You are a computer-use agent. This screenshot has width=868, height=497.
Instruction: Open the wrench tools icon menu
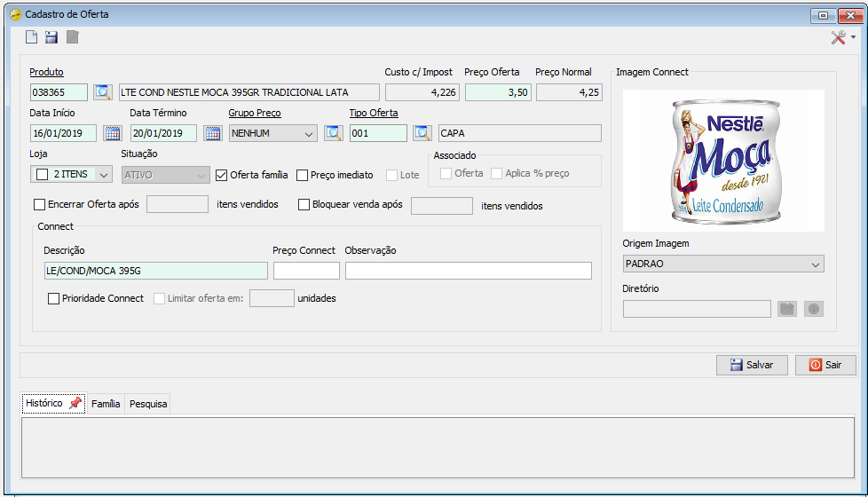tap(843, 37)
